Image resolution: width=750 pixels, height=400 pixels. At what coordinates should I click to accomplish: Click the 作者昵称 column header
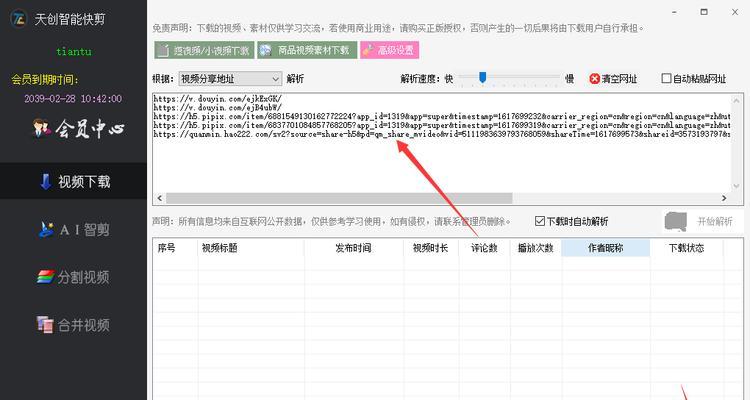click(606, 248)
